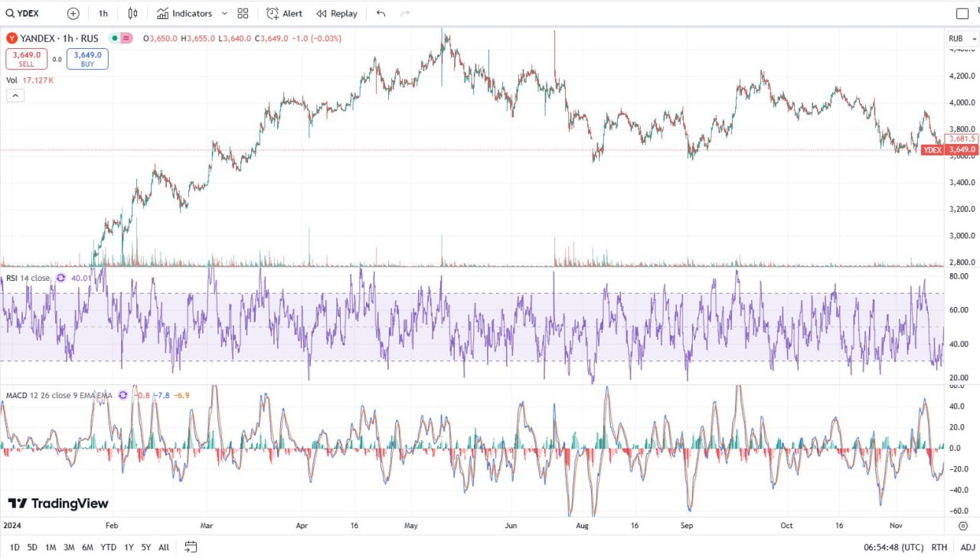Toggle ADJ dividend adjustment
The height and width of the screenshot is (558, 980).
(x=968, y=547)
